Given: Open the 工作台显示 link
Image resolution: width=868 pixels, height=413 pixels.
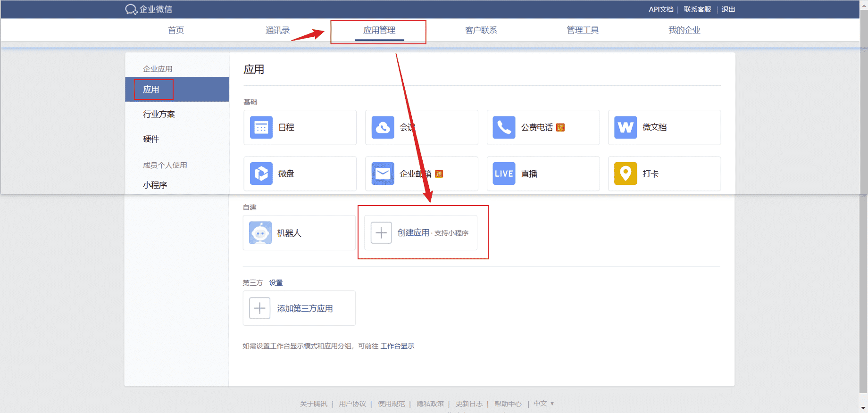Looking at the screenshot, I should click(398, 346).
